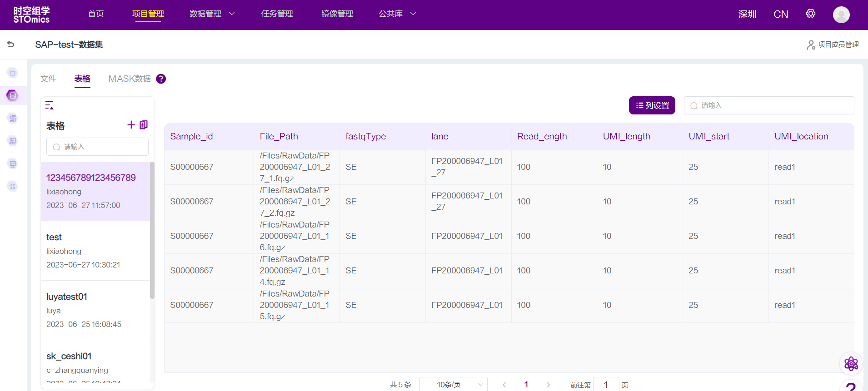Open the 10条/页 page size dropdown
This screenshot has height=391, width=868.
453,385
